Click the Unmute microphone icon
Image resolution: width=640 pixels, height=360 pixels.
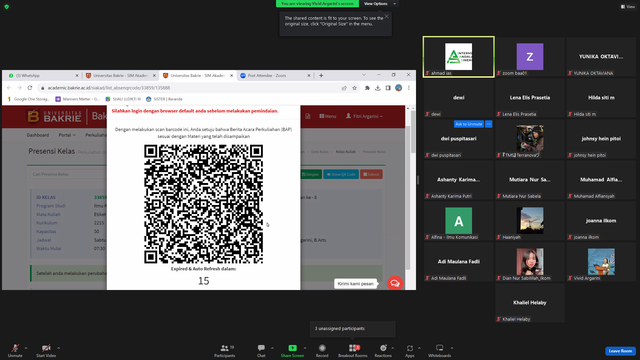15,348
